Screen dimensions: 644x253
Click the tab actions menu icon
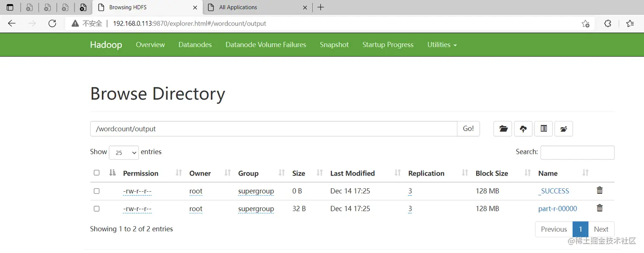(x=10, y=7)
